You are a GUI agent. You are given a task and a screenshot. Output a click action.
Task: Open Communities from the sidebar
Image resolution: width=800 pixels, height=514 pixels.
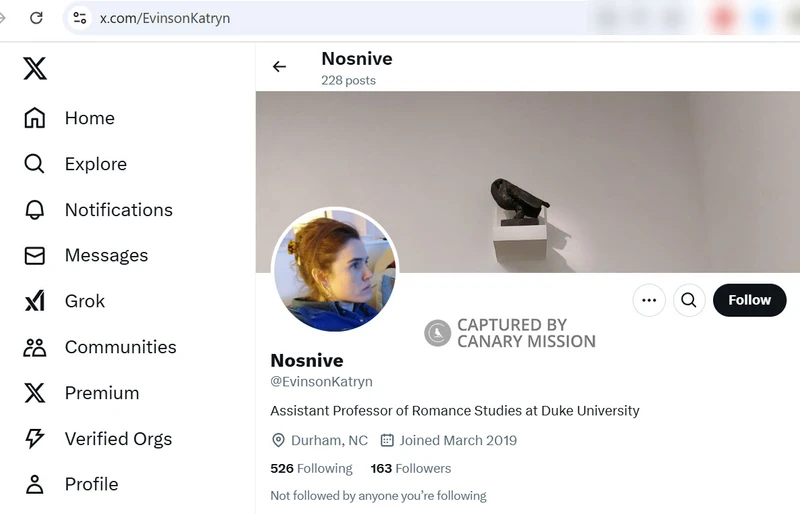tap(100, 347)
